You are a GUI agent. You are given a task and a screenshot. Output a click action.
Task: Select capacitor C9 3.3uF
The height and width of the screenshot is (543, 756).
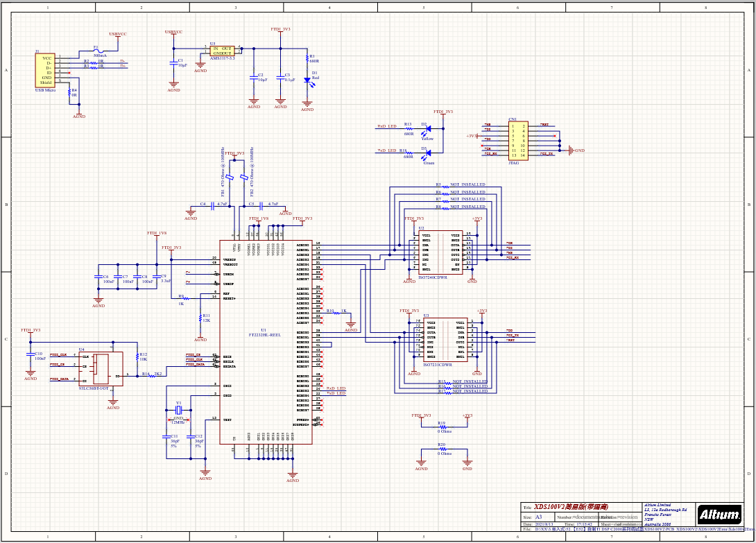[157, 277]
